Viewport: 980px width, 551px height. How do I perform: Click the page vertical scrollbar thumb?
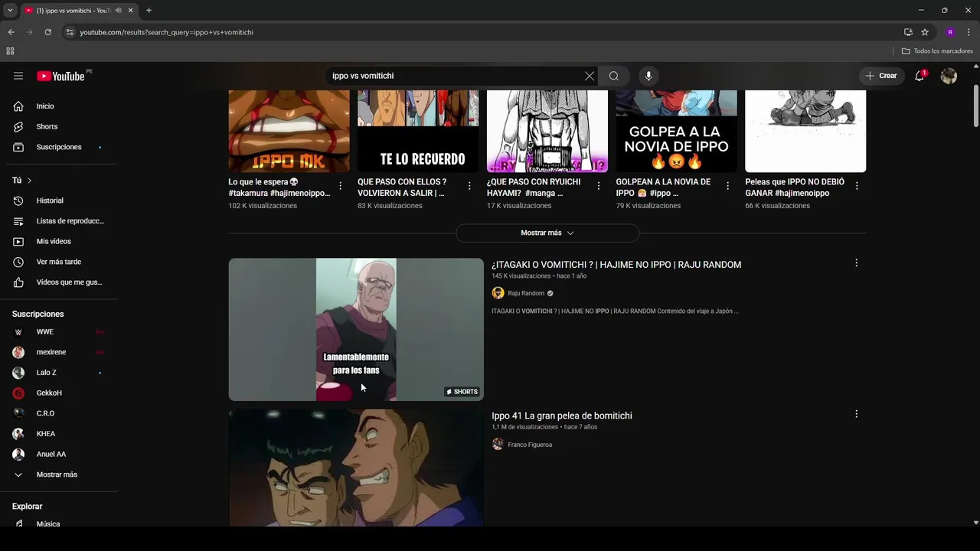coord(975,107)
